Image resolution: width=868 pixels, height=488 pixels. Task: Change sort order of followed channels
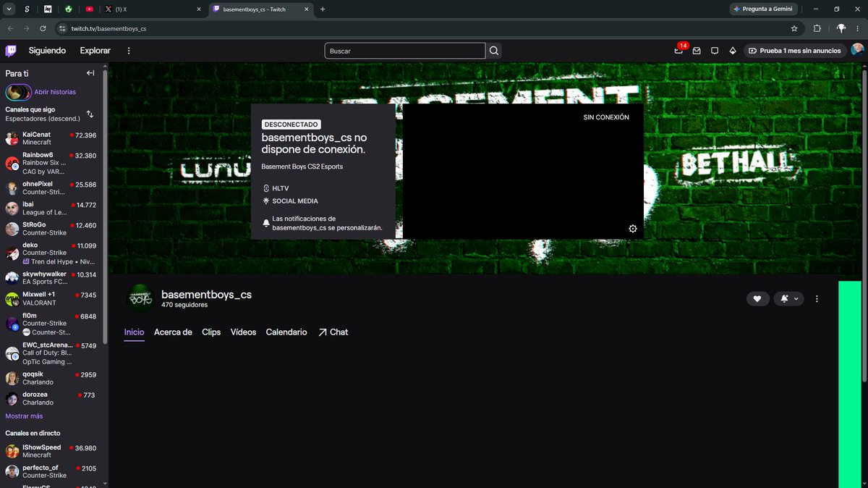click(x=90, y=114)
